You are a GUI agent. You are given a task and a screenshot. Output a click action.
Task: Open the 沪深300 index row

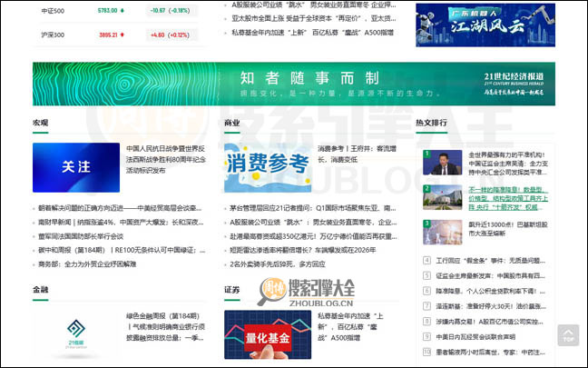[119, 35]
